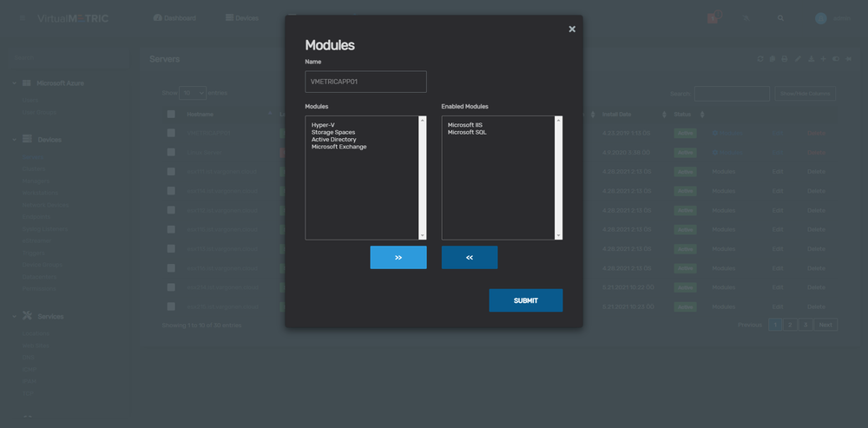Sort by Hostname using the column arrow
The width and height of the screenshot is (868, 428).
pyautogui.click(x=270, y=114)
